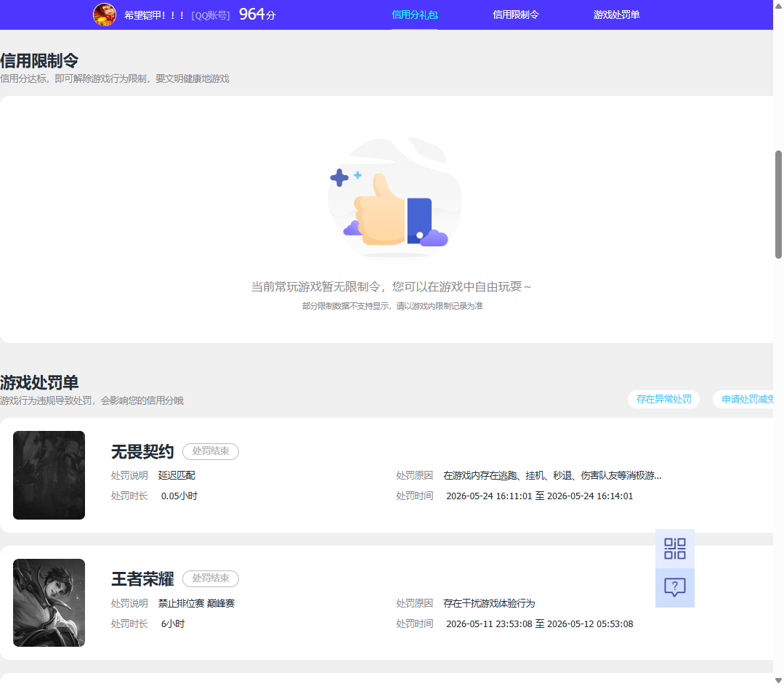Click the vertical scrollbar thumb
This screenshot has height=686, width=784.
pyautogui.click(x=778, y=204)
